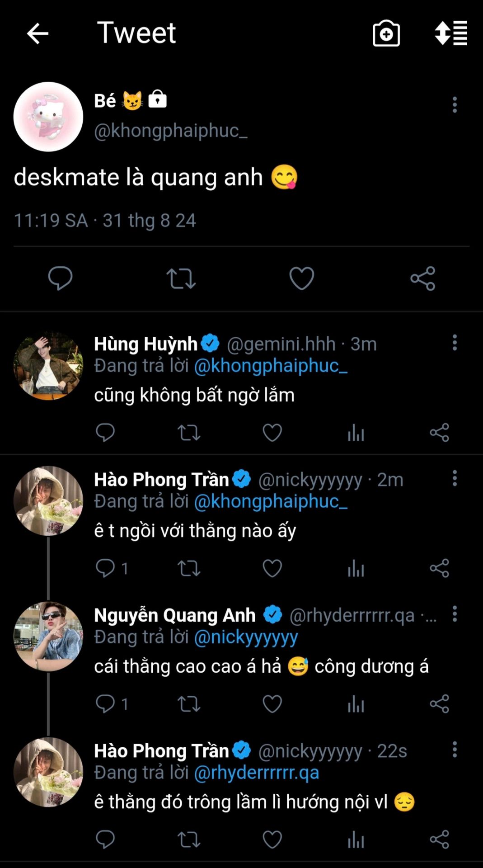Open the @nickyyyyyy mention in Quang Anh's reply
The image size is (483, 868).
[246, 637]
